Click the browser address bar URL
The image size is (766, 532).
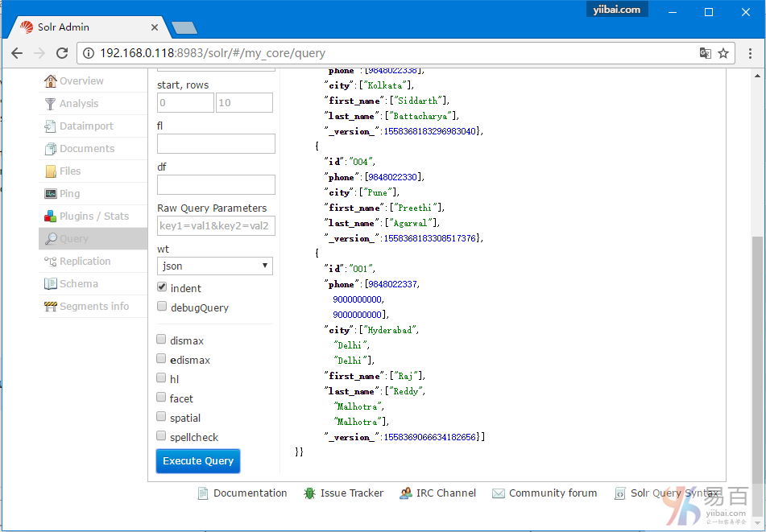click(213, 53)
